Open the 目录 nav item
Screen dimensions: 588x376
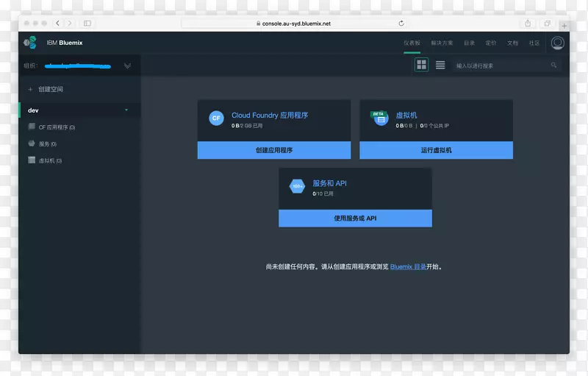469,43
